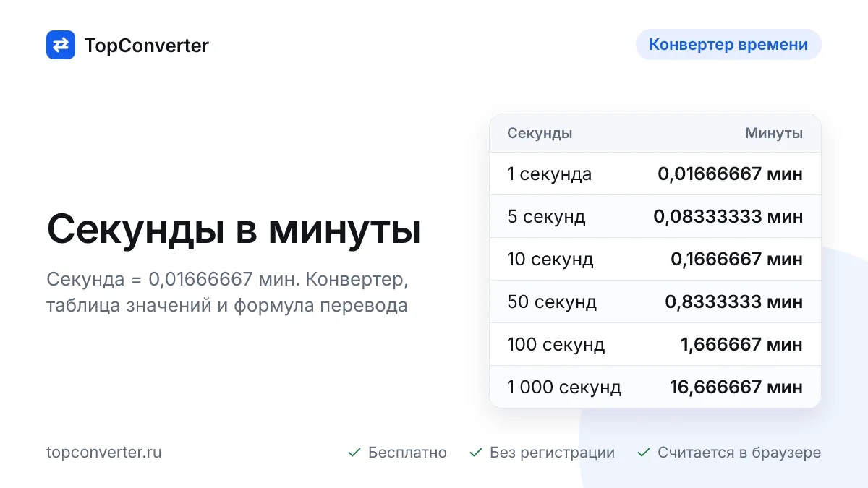Open the topconverter.ru link
The height and width of the screenshot is (488, 868).
coord(104,453)
